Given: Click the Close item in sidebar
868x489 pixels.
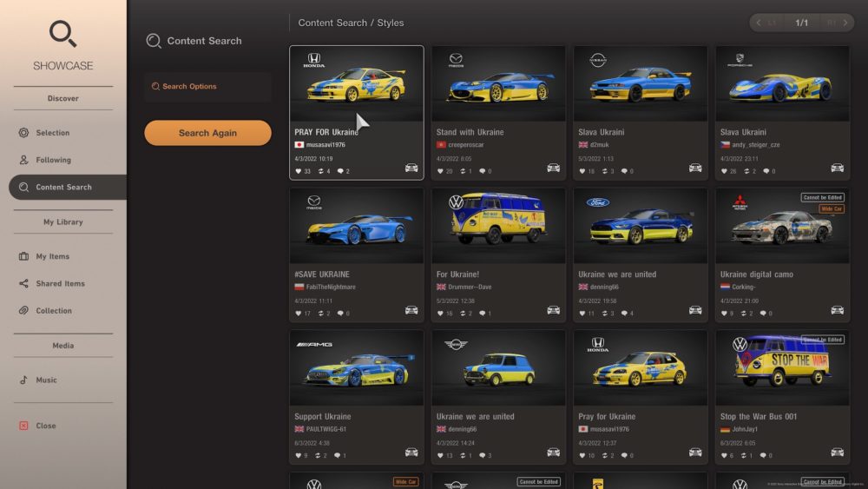Looking at the screenshot, I should 45,426.
